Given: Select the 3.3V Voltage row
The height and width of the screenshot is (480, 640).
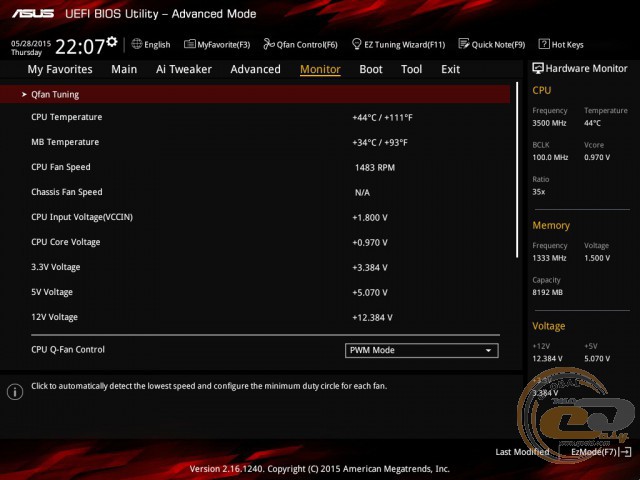Looking at the screenshot, I should (255, 267).
